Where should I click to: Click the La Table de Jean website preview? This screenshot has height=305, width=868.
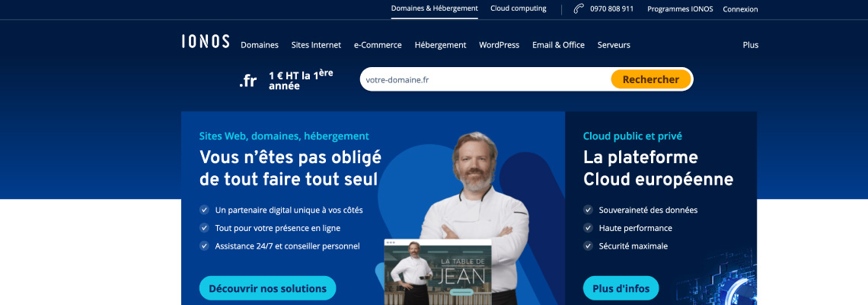pos(438,271)
